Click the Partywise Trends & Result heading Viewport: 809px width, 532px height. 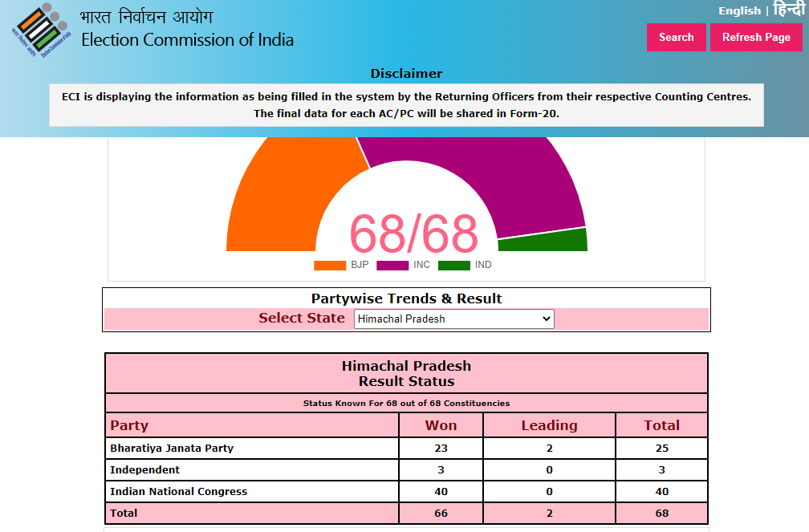(x=407, y=298)
